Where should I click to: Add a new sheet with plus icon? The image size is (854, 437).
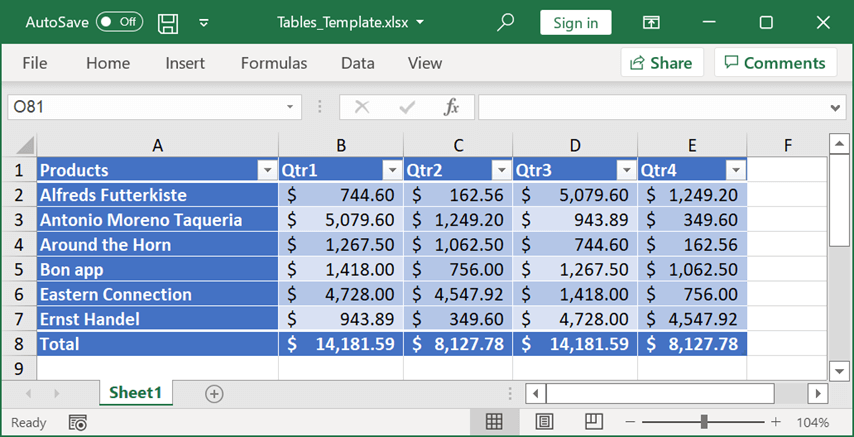click(x=214, y=393)
